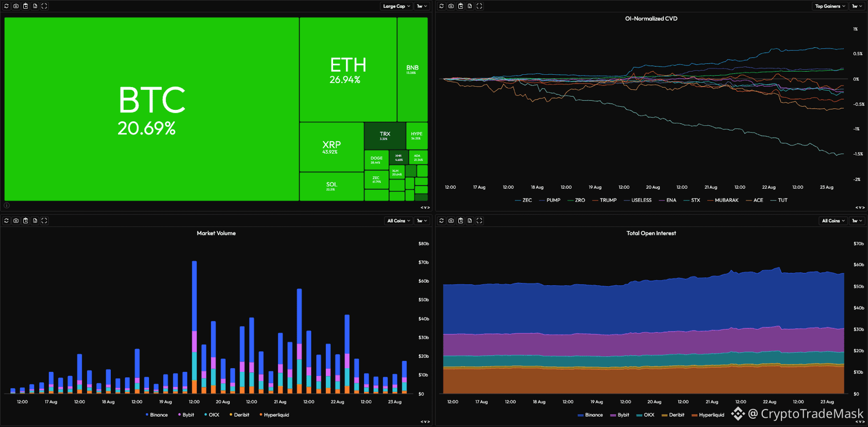This screenshot has width=868, height=427.
Task: Toggle the TUT series in the CVD legend
Action: point(779,200)
